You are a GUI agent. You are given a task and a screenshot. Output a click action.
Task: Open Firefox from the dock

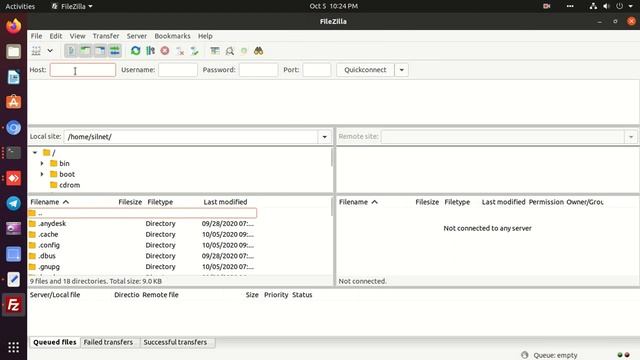point(13,26)
